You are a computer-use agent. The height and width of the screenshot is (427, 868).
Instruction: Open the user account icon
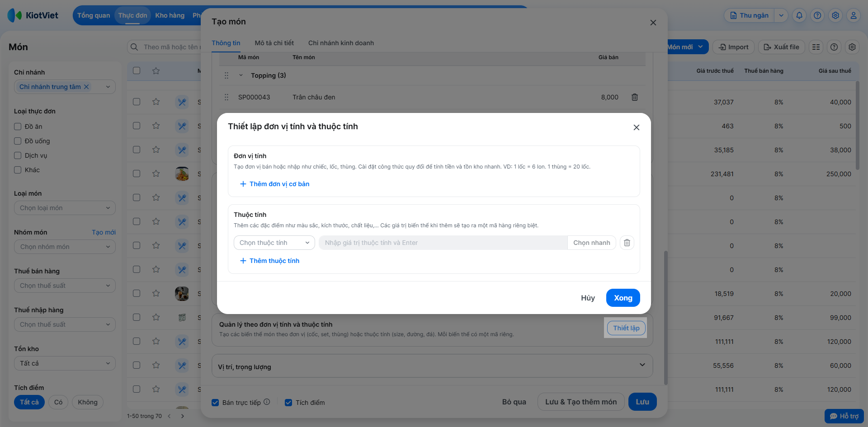854,15
